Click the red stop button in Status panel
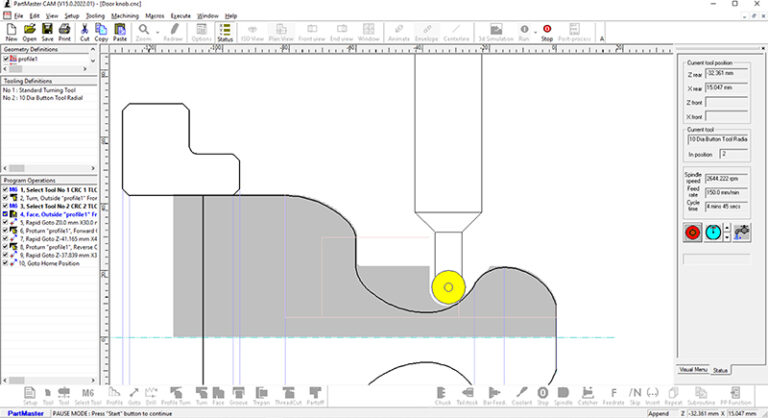 (x=693, y=232)
